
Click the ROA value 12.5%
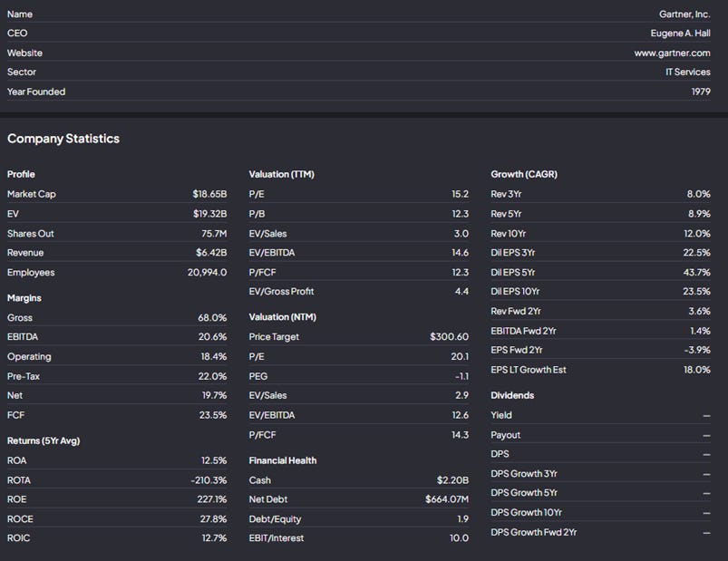pyautogui.click(x=214, y=460)
